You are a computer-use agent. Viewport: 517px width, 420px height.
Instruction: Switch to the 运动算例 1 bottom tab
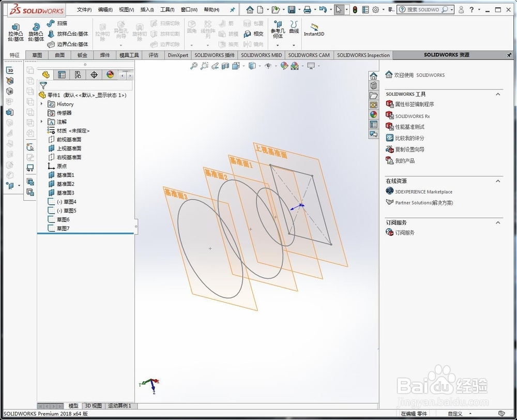coord(120,406)
